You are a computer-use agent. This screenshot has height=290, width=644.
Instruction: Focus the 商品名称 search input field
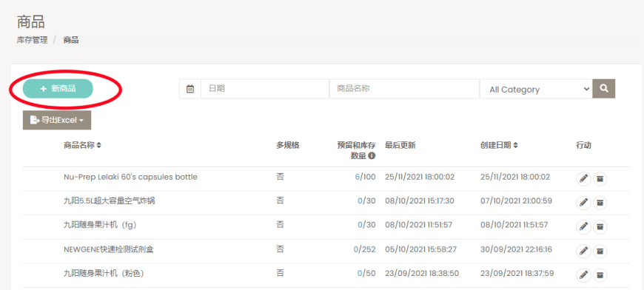tap(404, 89)
